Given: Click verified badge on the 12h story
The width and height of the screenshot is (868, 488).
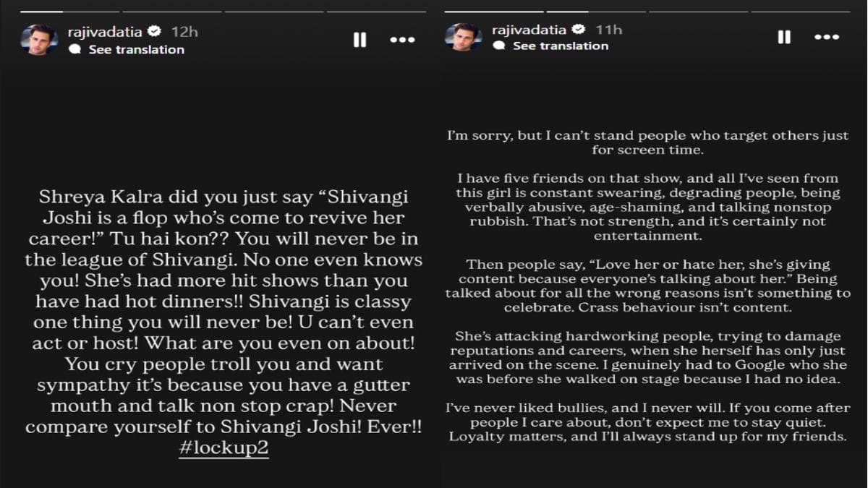Looking at the screenshot, I should point(154,31).
